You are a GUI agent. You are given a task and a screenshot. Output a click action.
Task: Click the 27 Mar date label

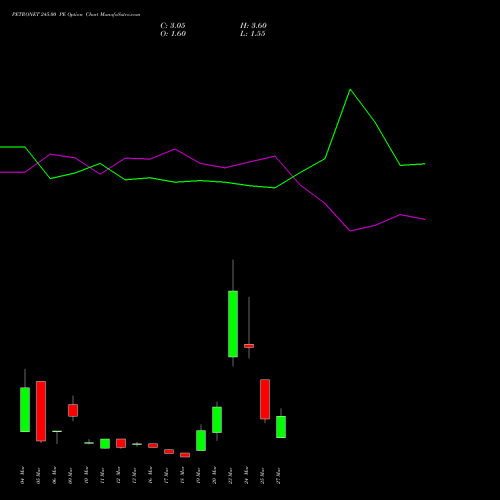(x=278, y=475)
